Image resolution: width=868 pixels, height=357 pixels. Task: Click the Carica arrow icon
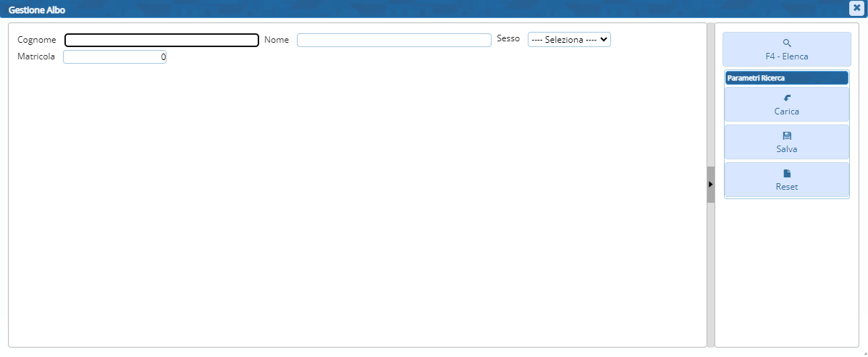click(787, 98)
